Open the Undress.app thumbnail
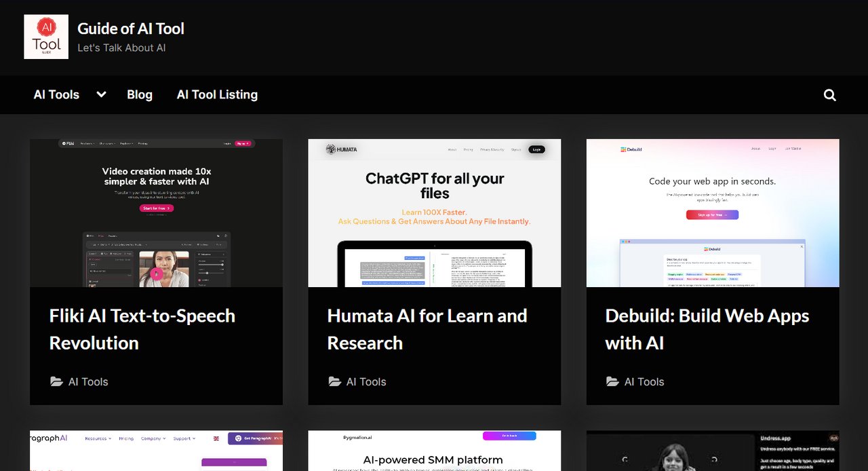Image resolution: width=868 pixels, height=471 pixels. [x=713, y=451]
